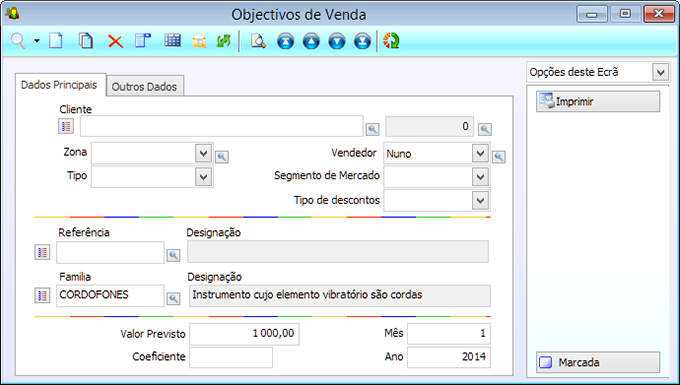Click the Vendedor lookup magnifier

click(499, 157)
